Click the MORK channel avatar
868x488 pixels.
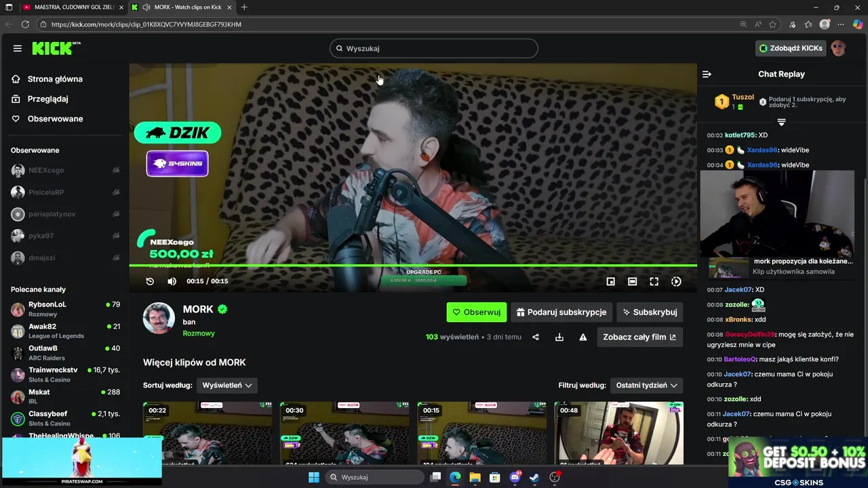click(x=159, y=319)
